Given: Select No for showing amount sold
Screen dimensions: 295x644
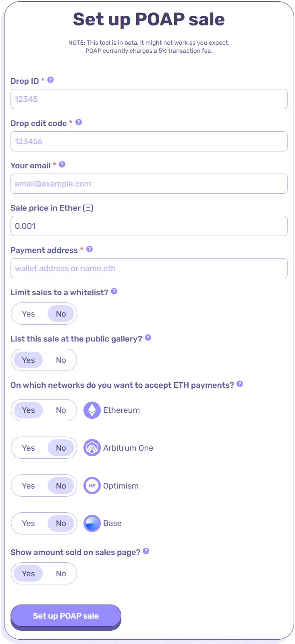Looking at the screenshot, I should [x=61, y=574].
